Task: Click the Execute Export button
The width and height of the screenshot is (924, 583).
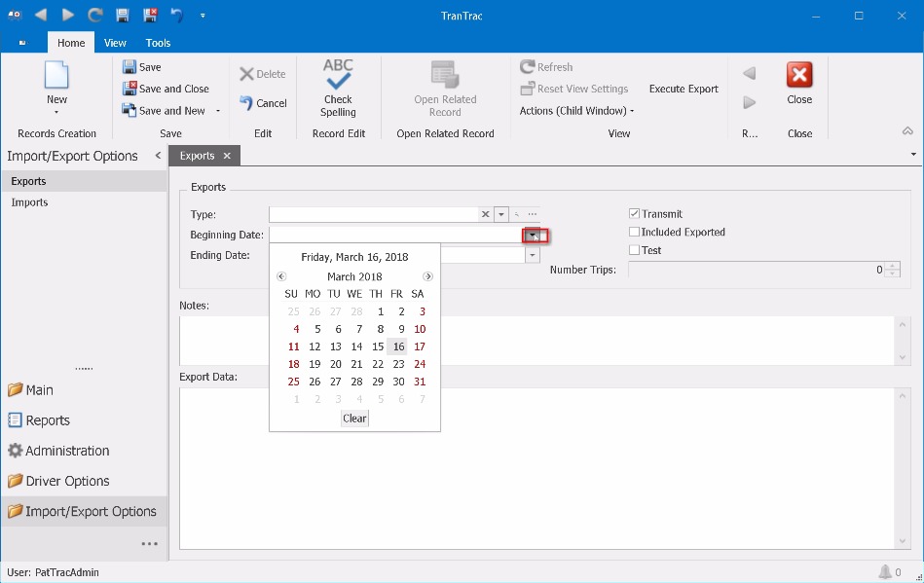Action: click(683, 88)
